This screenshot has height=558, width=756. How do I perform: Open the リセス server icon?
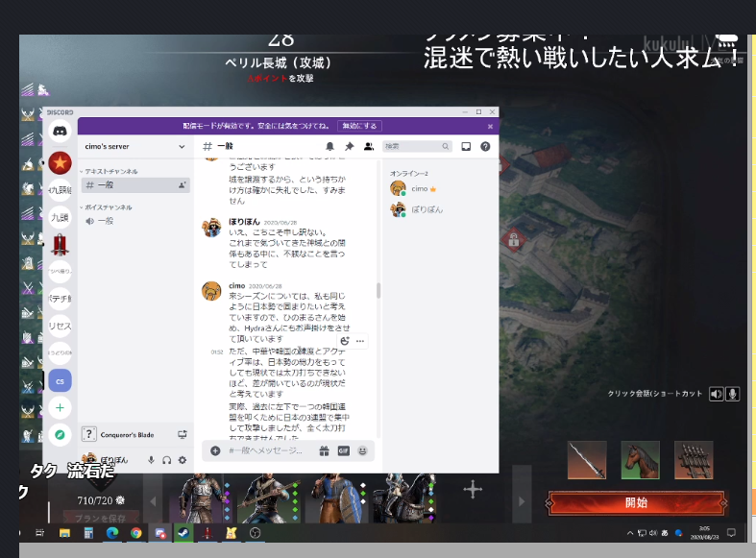click(x=60, y=327)
